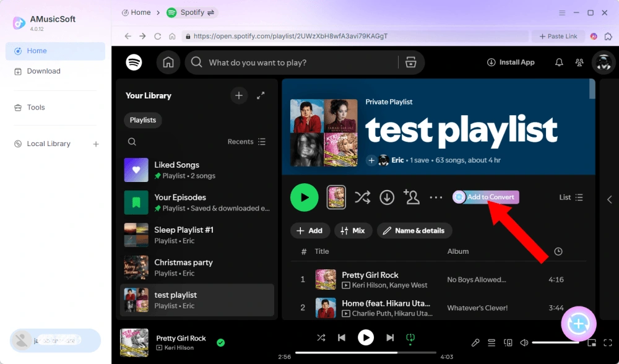Play the current track in player bar

(366, 337)
